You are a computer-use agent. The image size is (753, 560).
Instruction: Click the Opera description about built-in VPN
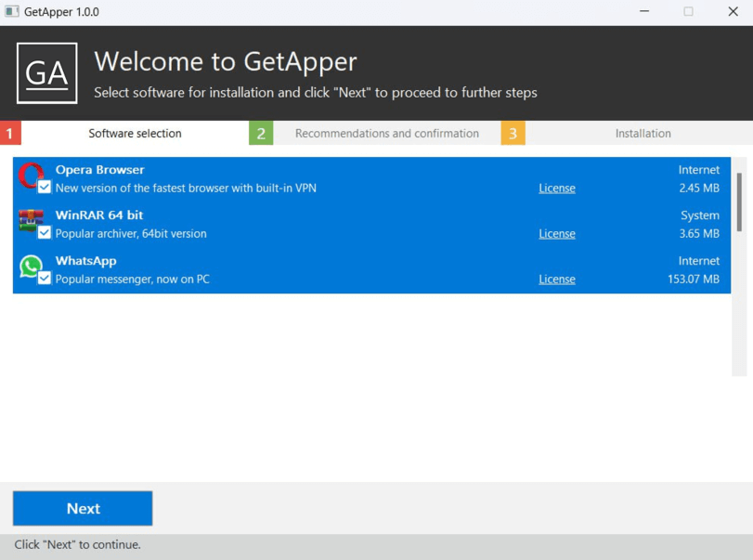(x=186, y=189)
